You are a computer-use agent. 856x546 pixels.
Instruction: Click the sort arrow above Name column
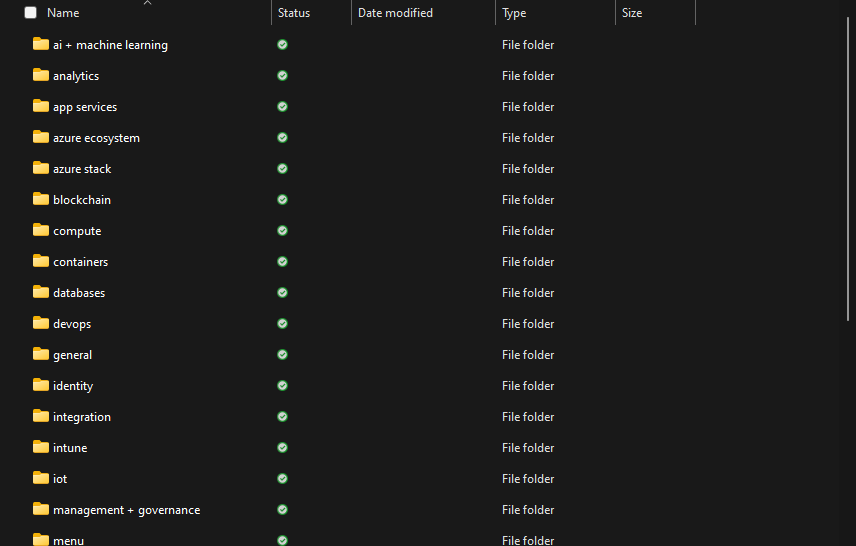point(147,3)
